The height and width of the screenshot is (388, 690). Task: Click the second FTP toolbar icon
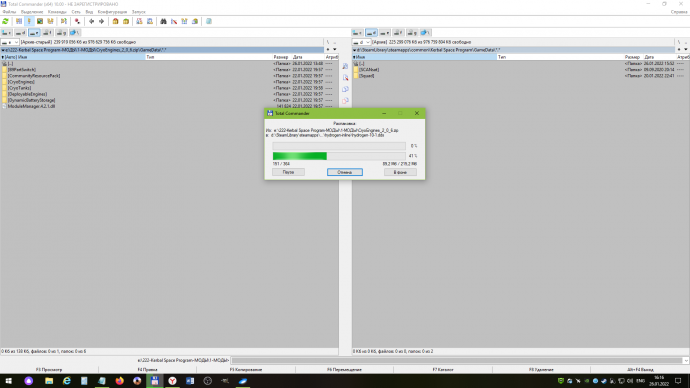150,21
